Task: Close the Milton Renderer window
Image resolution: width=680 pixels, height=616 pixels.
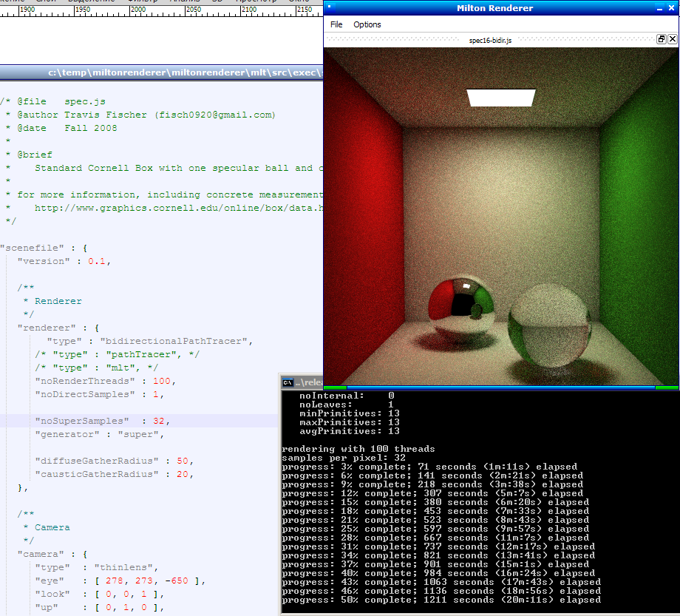Action: tap(673, 8)
